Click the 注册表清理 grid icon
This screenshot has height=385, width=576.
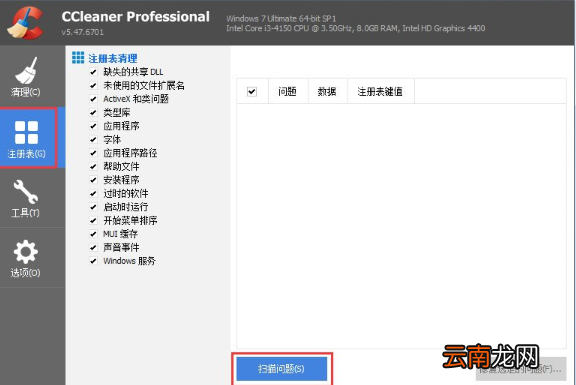pos(78,58)
